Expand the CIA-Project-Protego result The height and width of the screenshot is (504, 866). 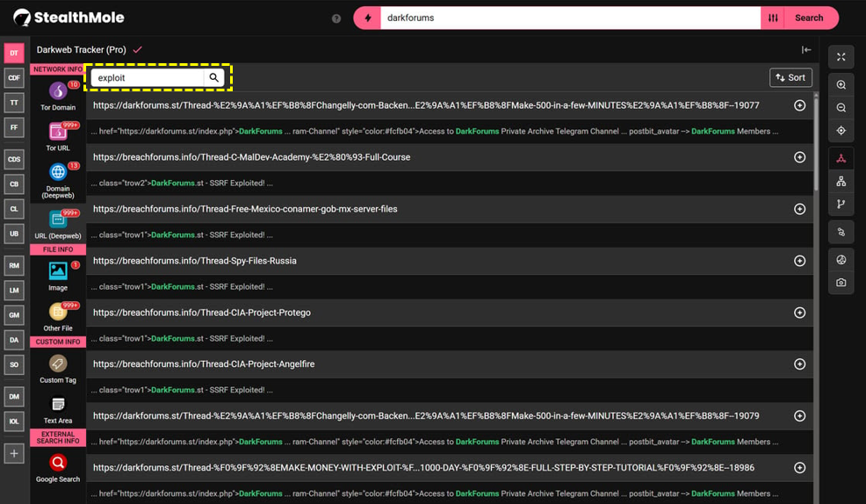800,313
